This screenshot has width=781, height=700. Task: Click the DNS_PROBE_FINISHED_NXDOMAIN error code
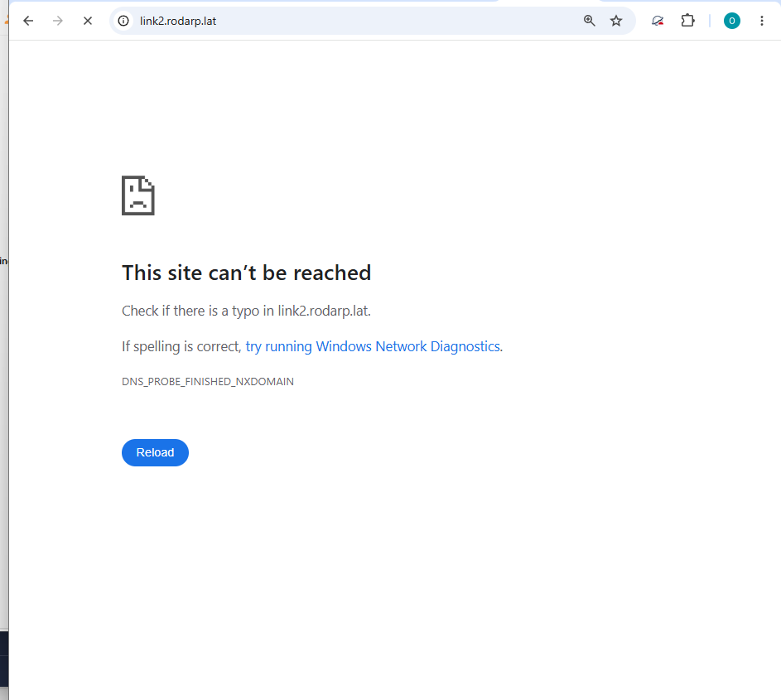(x=208, y=382)
